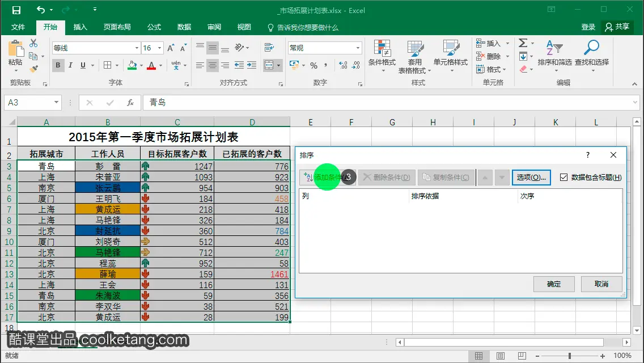This screenshot has width=644, height=363.
Task: Click the 告诉我你想要做什么 search box
Action: (x=303, y=28)
